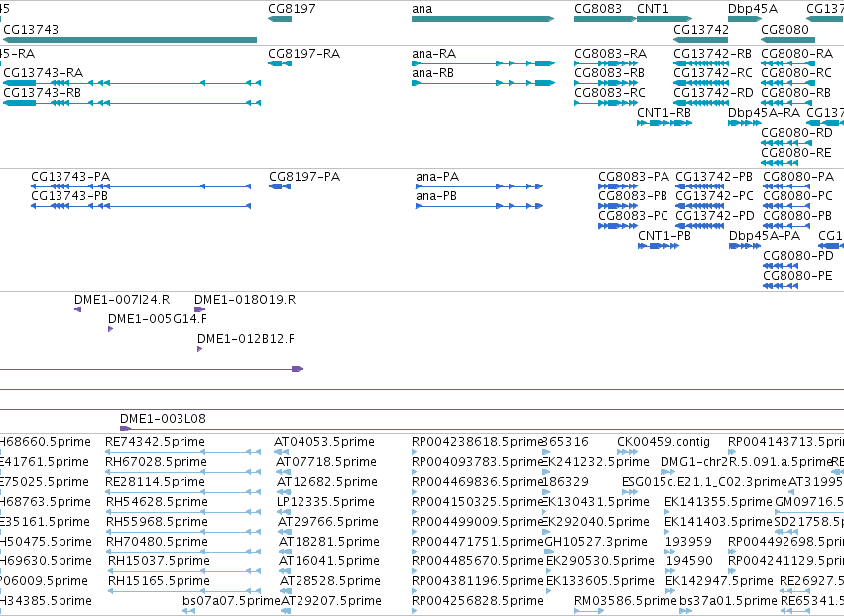Click the ana-PA protein feature
Image resolution: width=844 pixels, height=616 pixels.
pos(479,186)
